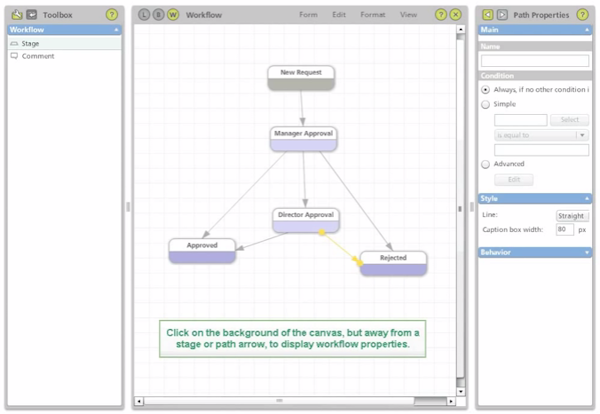Click the Name input field
Viewport: 600px width, 414px height.
click(x=535, y=61)
